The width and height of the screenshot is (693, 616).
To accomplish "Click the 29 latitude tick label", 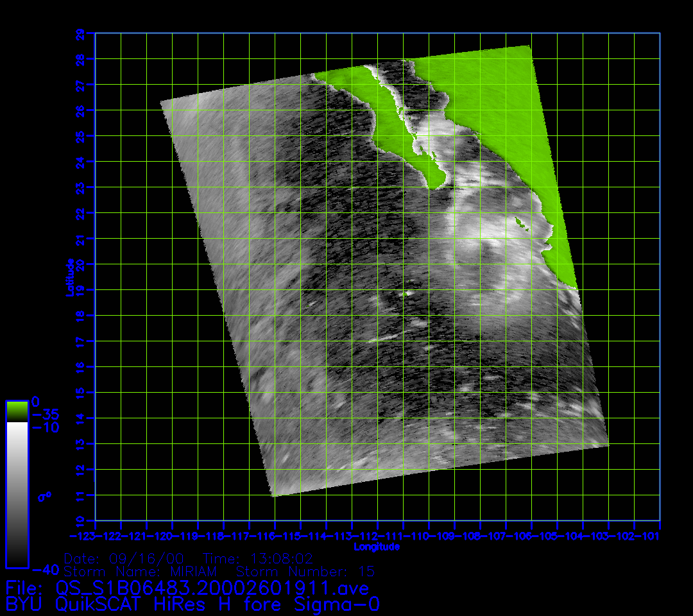I will [x=80, y=33].
